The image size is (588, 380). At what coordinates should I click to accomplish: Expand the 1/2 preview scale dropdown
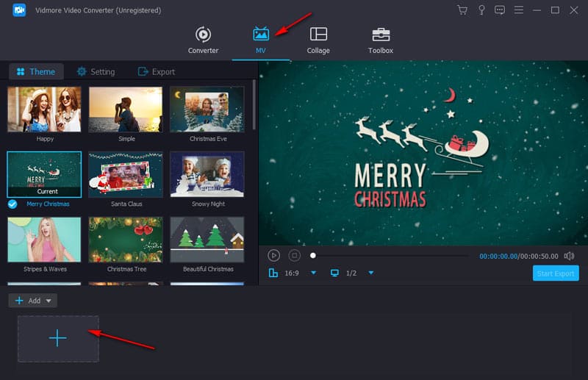(370, 273)
